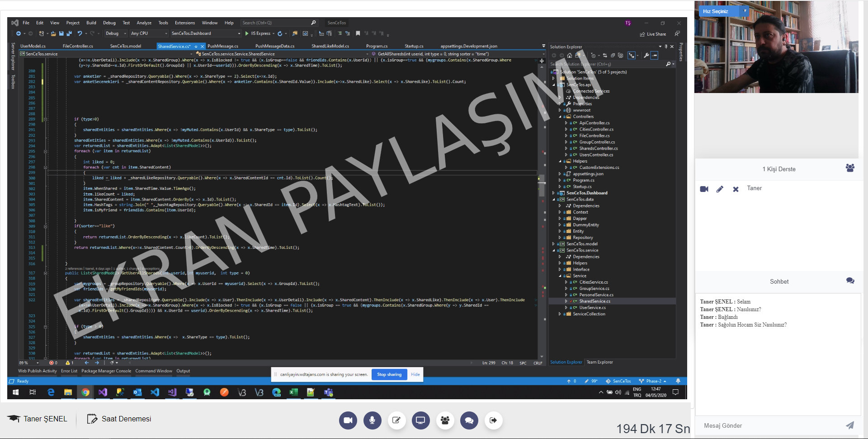Screen dimensions: 868x439
Task: Send the message with the paper plane icon
Action: (850, 425)
